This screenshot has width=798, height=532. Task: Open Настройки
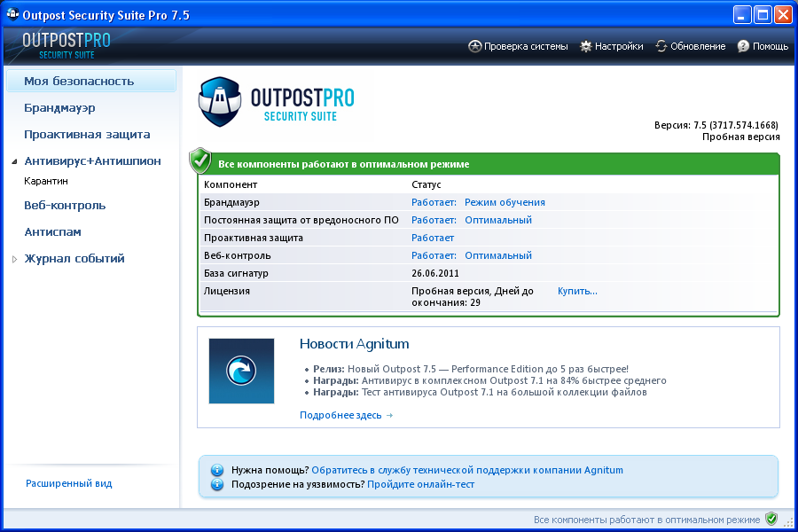click(612, 46)
